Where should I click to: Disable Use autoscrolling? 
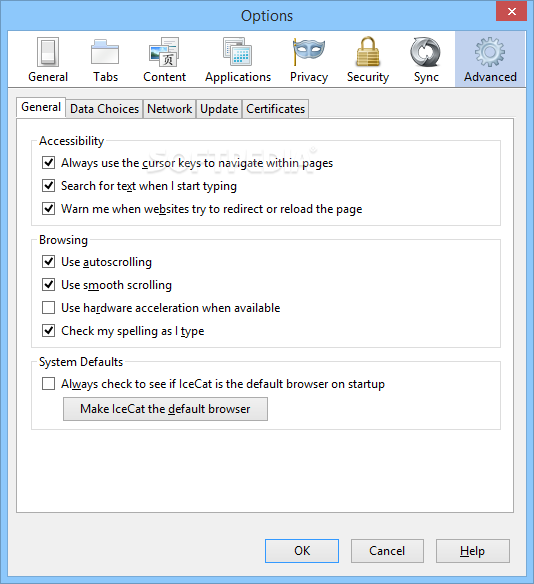[48, 261]
